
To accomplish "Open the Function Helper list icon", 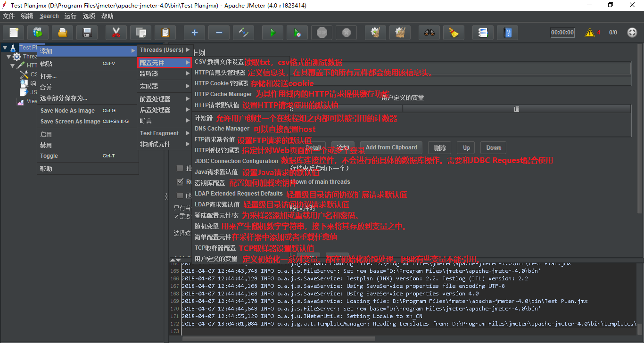I will pyautogui.click(x=483, y=33).
